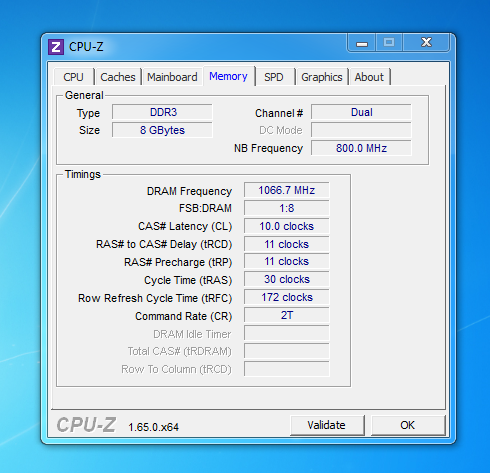Click the Dual channel value field
Image resolution: width=490 pixels, height=473 pixels.
[361, 112]
